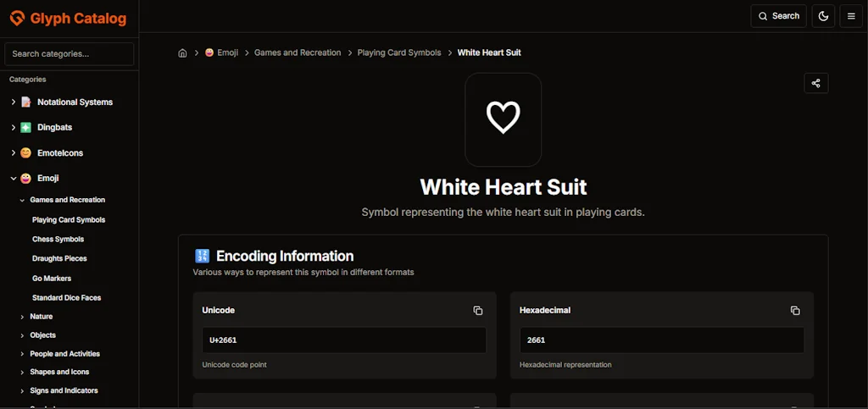The width and height of the screenshot is (868, 409).
Task: Expand Shapes and Icons chevron
Action: (x=22, y=372)
